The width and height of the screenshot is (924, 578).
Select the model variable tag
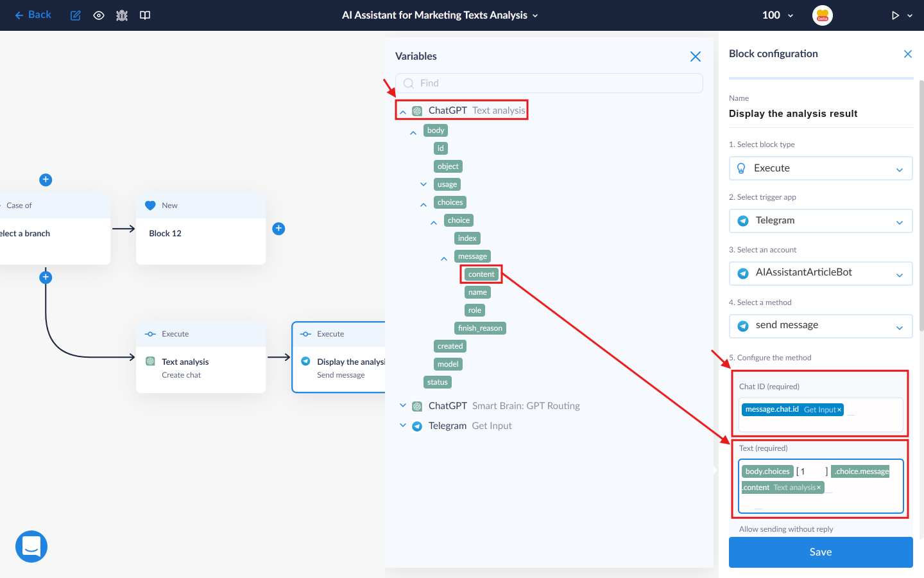click(448, 364)
